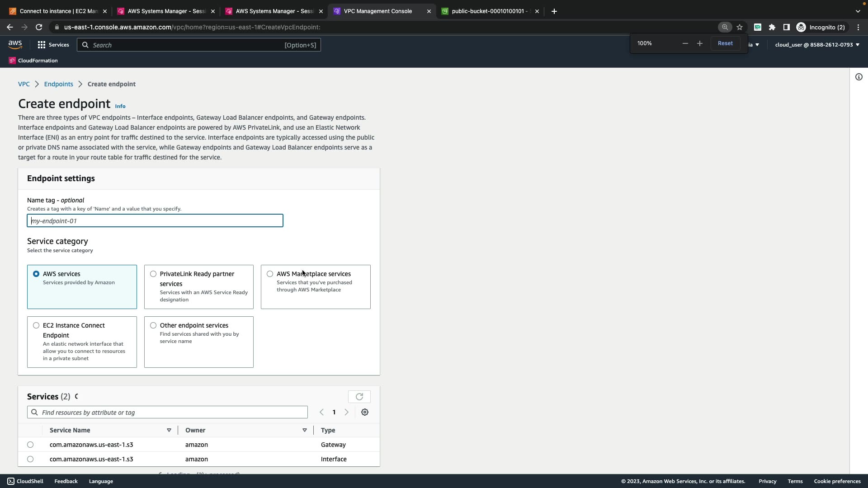868x488 pixels.
Task: Select EC2 Instance Connect Endpoint option
Action: point(36,325)
